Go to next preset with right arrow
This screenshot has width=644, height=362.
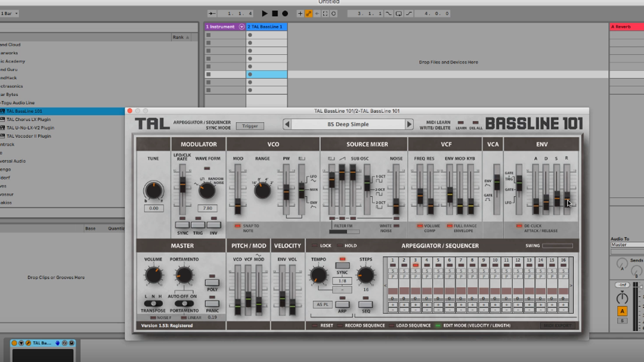pyautogui.click(x=409, y=125)
